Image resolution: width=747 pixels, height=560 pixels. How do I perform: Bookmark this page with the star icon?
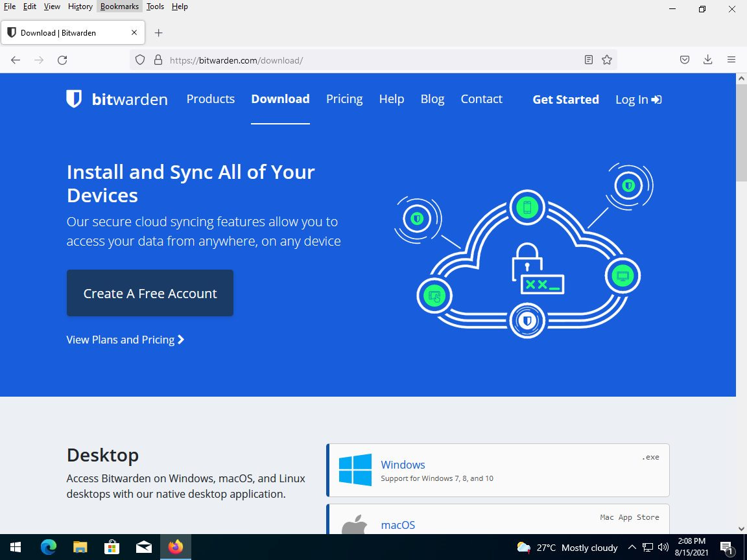606,60
